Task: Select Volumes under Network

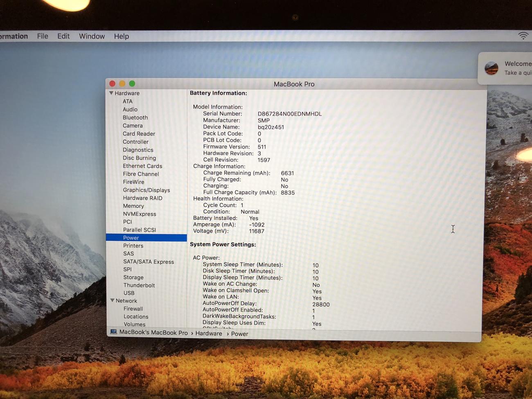Action: [135, 324]
